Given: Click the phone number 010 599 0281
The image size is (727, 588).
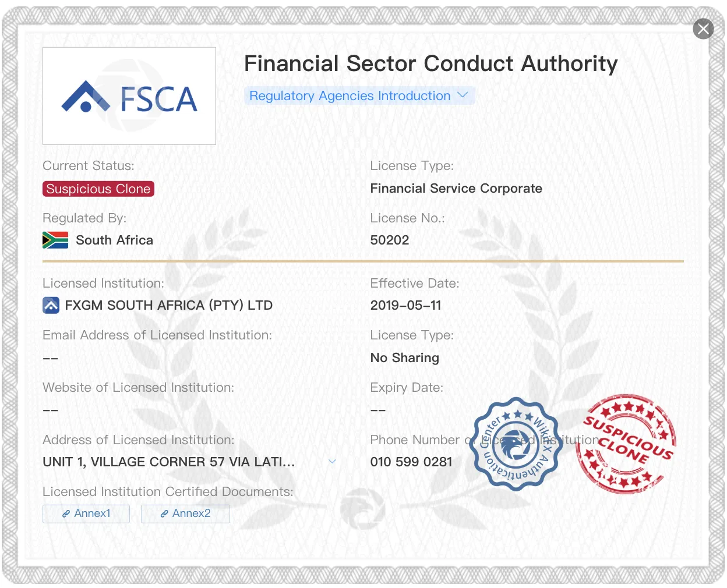Looking at the screenshot, I should (x=411, y=462).
